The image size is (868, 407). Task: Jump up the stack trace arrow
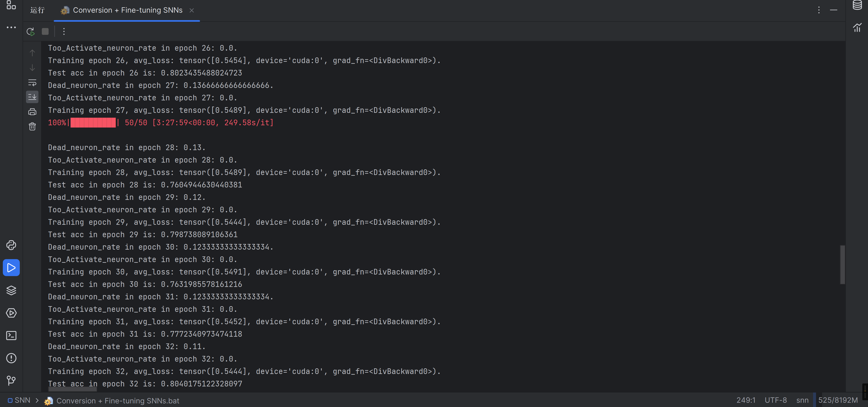coord(32,52)
